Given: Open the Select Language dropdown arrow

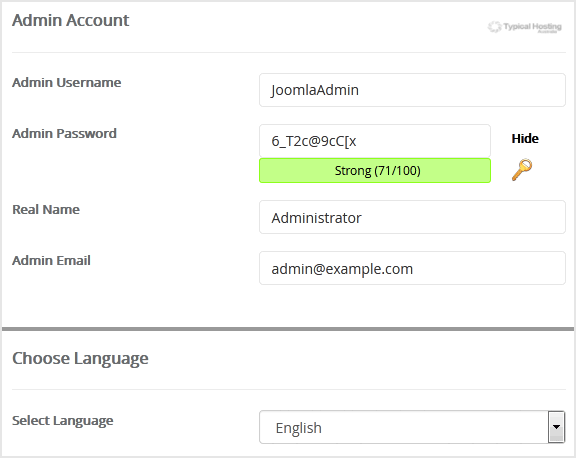Looking at the screenshot, I should (557, 427).
